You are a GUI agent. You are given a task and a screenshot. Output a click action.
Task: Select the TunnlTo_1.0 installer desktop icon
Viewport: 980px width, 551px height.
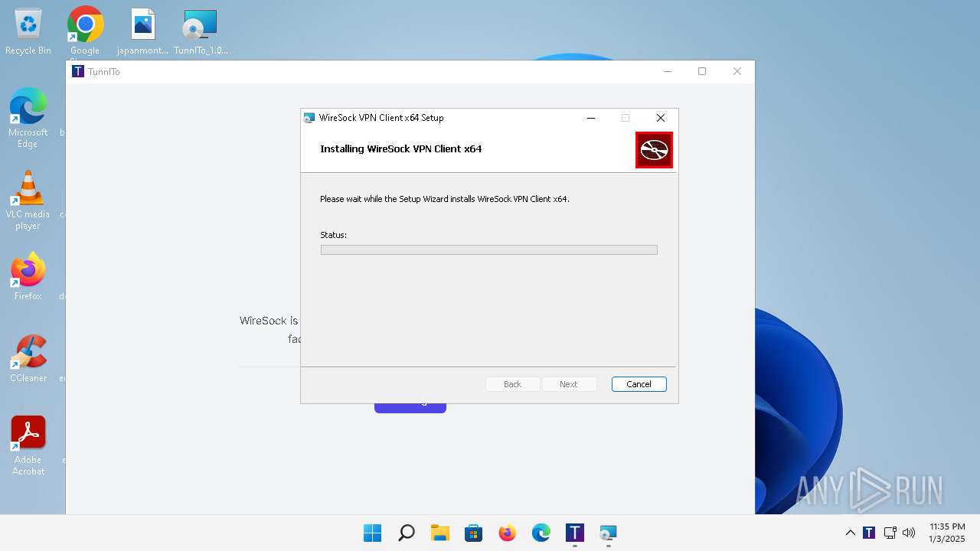[x=201, y=31]
